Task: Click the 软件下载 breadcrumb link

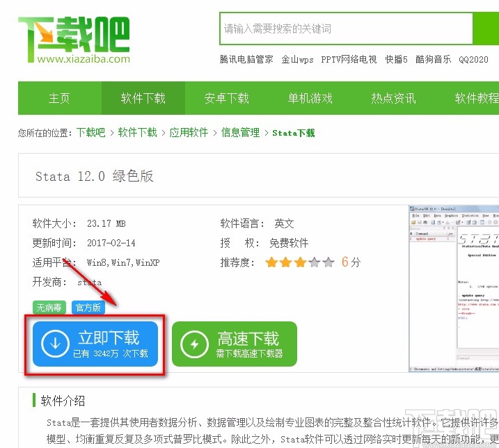Action: point(138,132)
